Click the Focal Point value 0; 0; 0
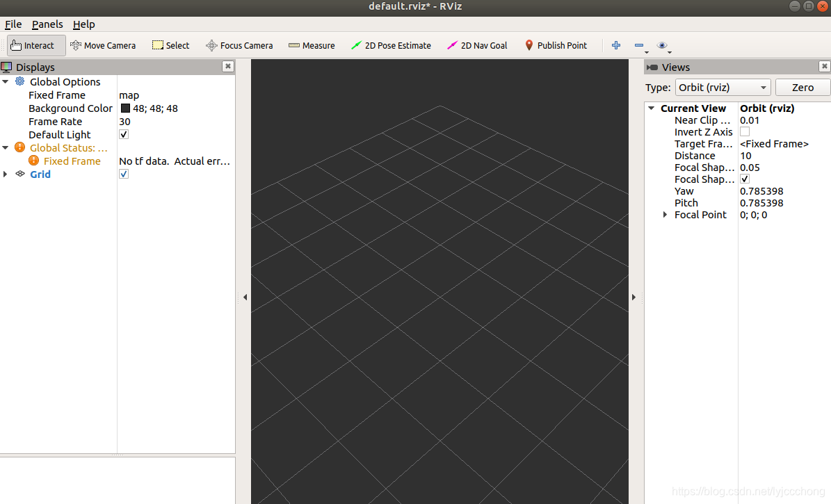The image size is (831, 504). [754, 215]
